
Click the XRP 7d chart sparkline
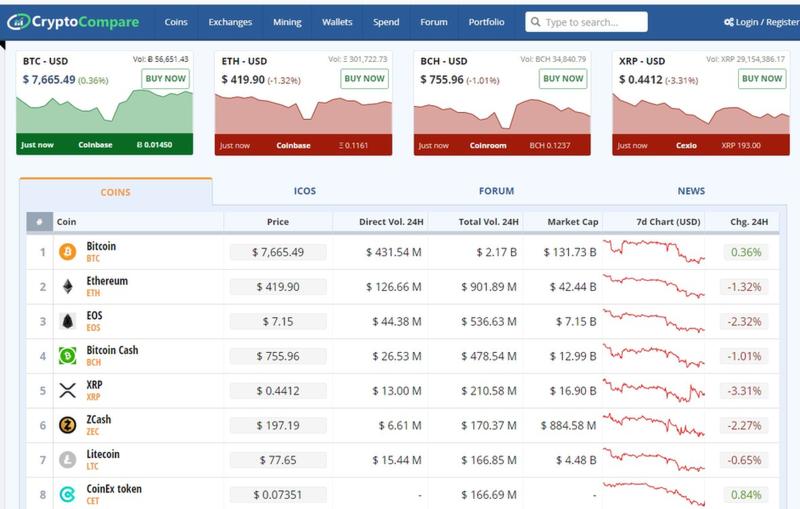click(654, 391)
